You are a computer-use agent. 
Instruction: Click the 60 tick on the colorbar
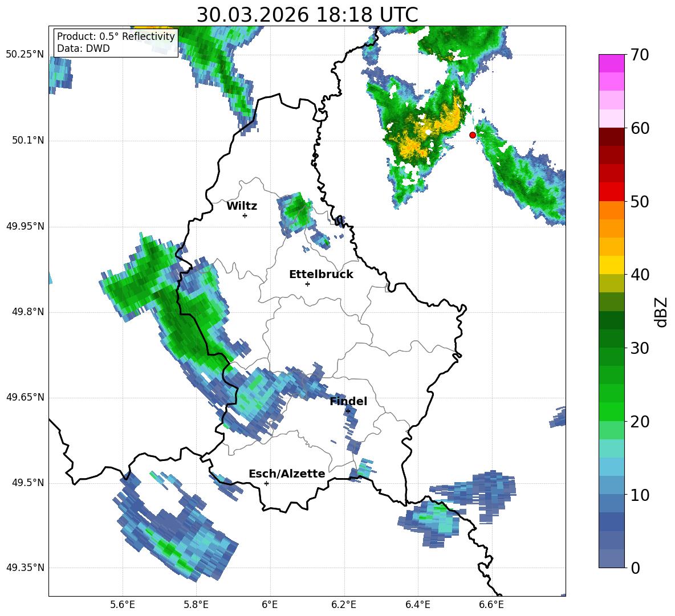(x=640, y=128)
